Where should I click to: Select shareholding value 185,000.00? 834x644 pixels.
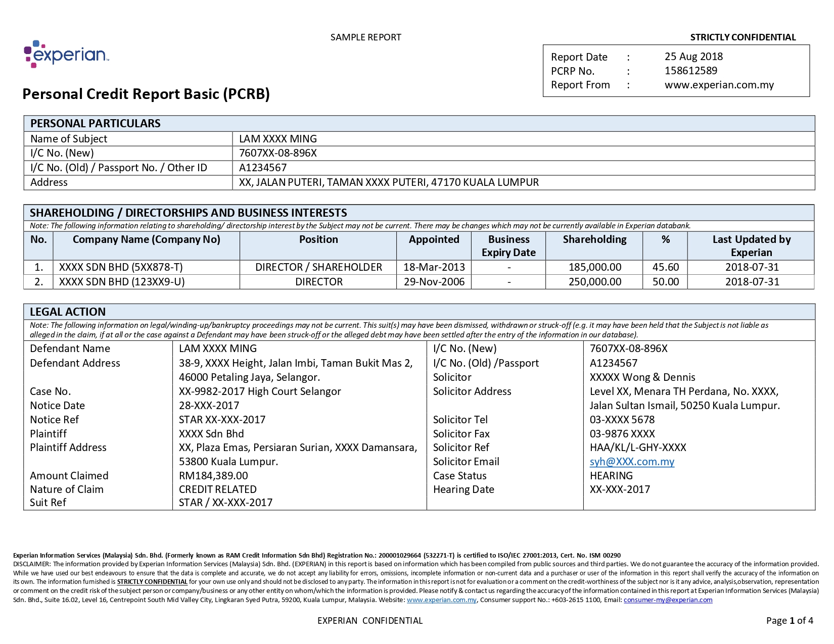595,267
